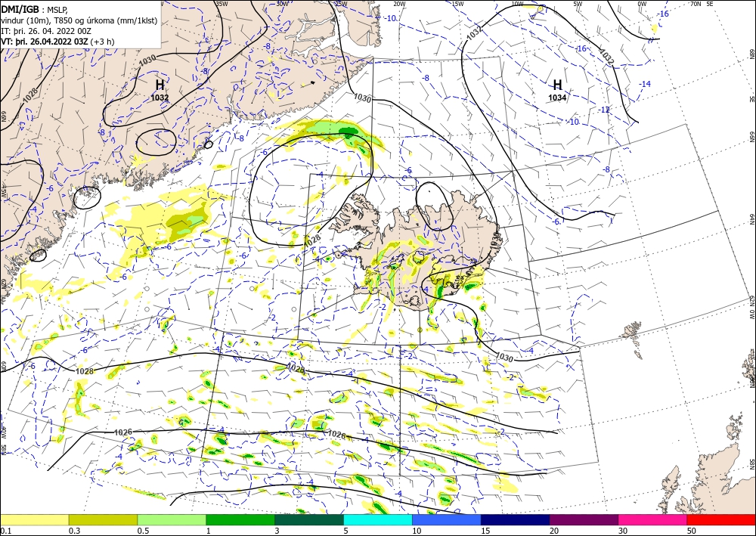
Task: Pick the light green 0.5 legend swatch
Action: pyautogui.click(x=172, y=519)
